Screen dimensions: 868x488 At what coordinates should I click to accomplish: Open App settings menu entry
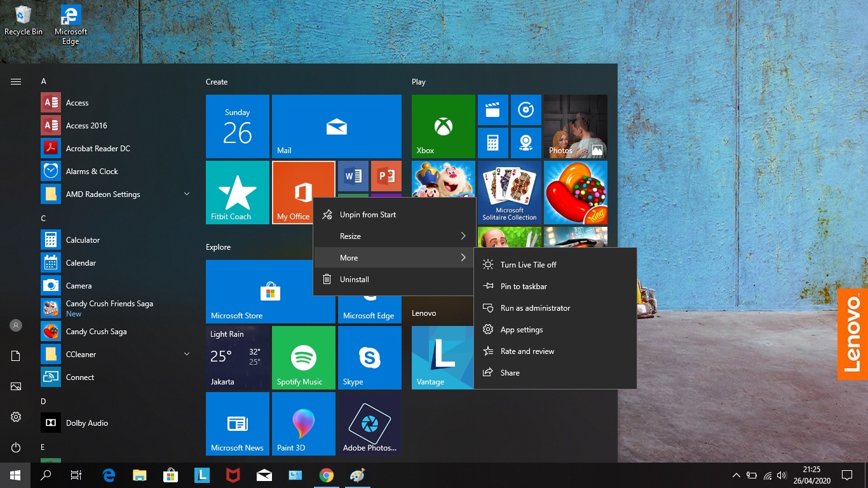click(555, 329)
